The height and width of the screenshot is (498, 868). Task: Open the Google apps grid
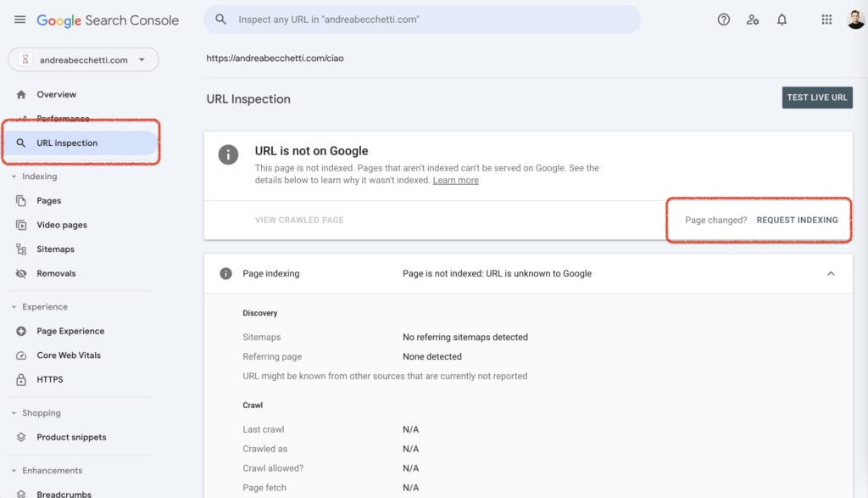(826, 20)
